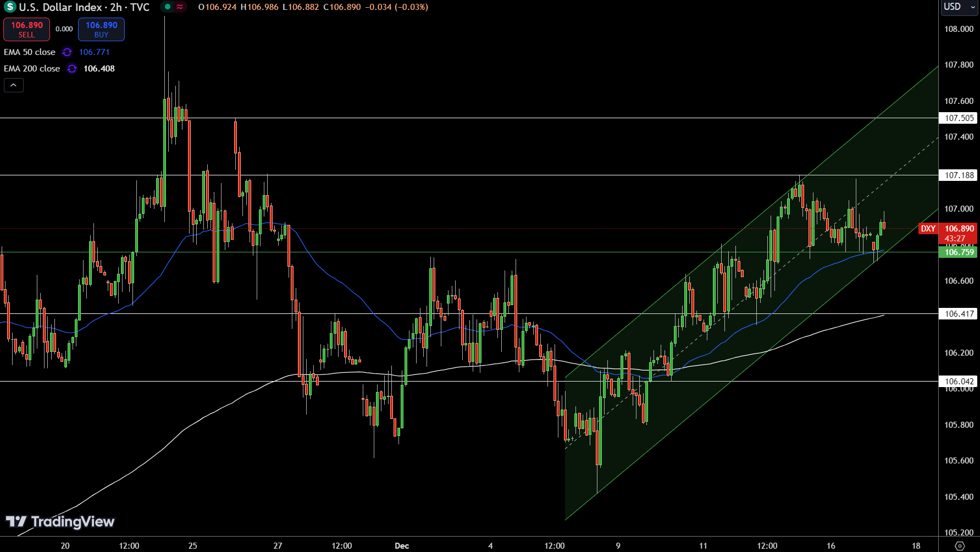Click the 16 date label on time axis
The image size is (980, 552).
pyautogui.click(x=830, y=545)
